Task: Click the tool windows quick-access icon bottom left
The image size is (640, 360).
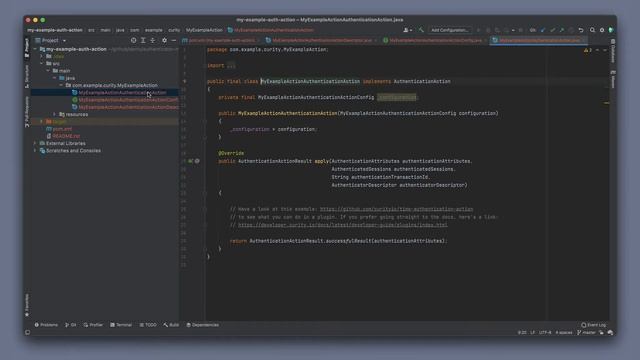Action: 27,332
